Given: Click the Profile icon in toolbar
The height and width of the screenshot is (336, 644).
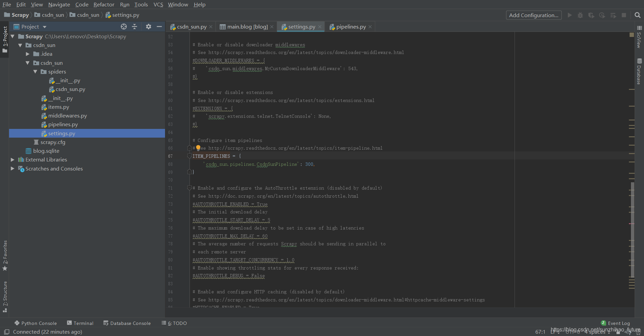Looking at the screenshot, I should coord(602,15).
